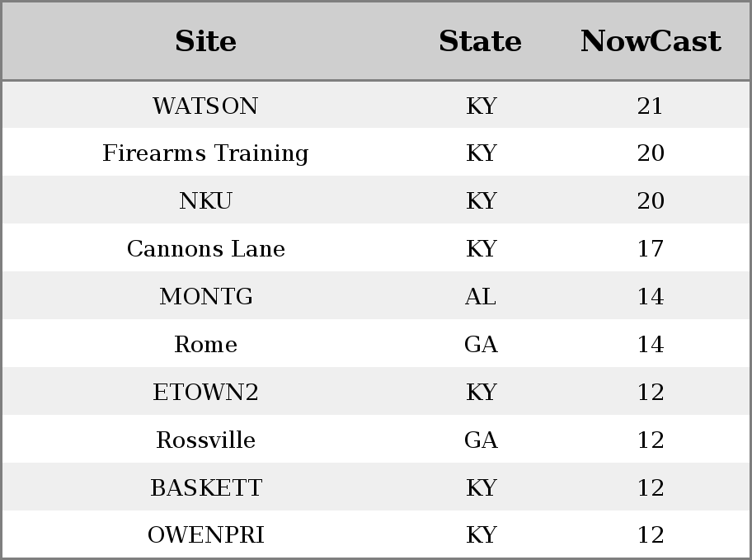
Task: Select the Rome site entry
Action: coord(205,344)
